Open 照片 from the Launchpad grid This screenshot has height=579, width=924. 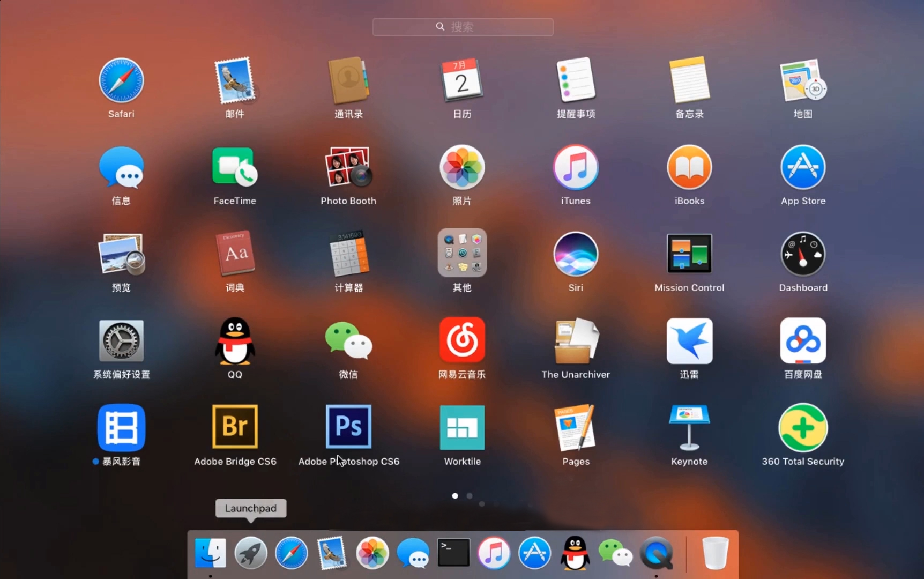click(x=463, y=167)
